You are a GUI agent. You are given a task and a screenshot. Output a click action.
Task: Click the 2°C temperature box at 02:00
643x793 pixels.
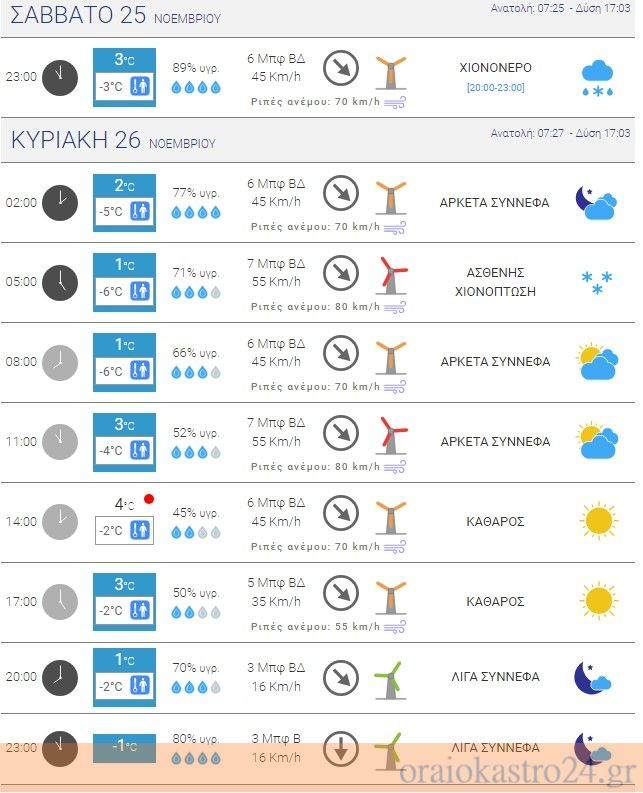coord(124,203)
